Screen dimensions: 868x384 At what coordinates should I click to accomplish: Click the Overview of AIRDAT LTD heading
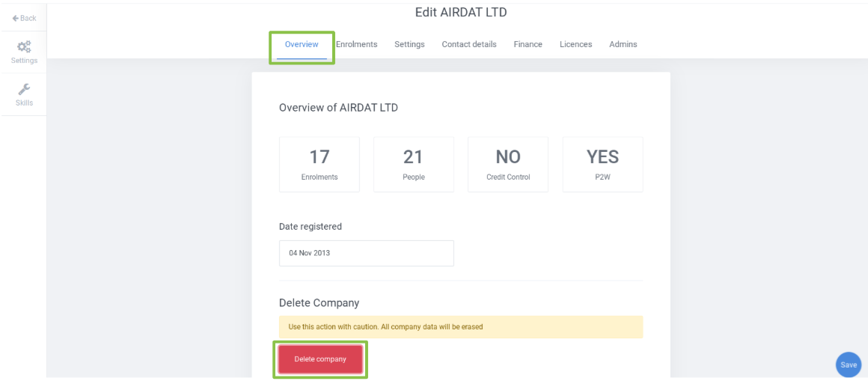pos(338,108)
